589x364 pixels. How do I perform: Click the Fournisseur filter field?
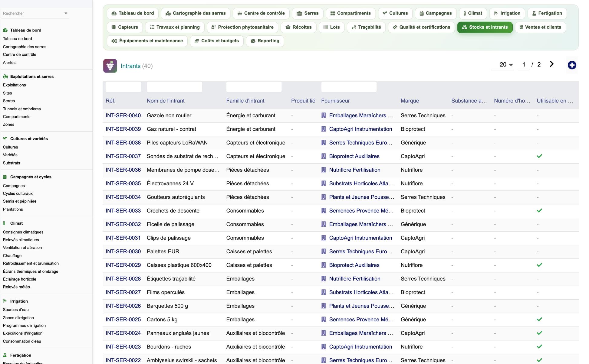click(x=349, y=87)
